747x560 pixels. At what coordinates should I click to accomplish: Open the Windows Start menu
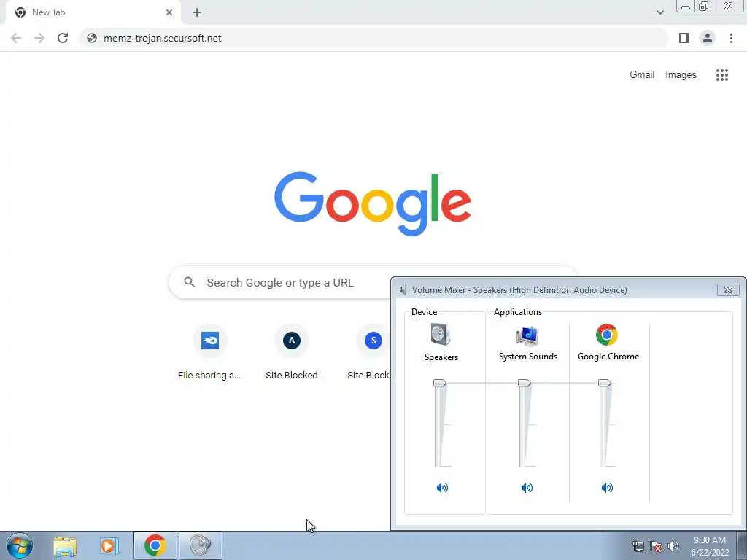tap(20, 545)
